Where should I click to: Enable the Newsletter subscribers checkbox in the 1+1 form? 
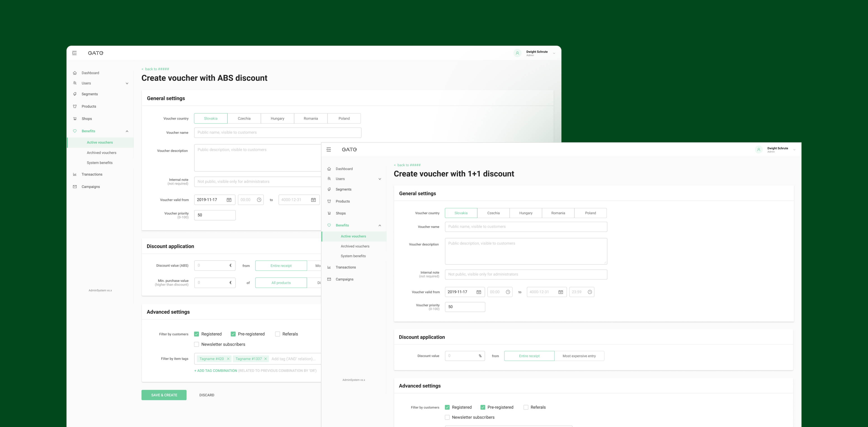point(447,417)
